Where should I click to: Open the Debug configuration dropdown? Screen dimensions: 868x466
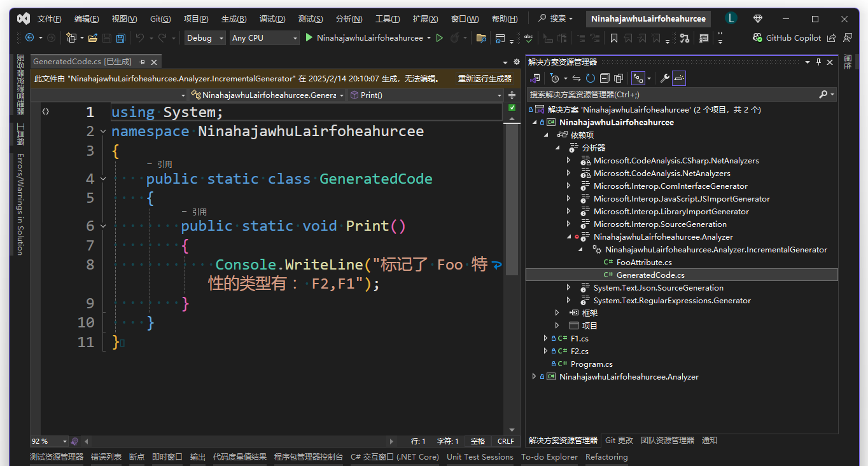tap(204, 38)
